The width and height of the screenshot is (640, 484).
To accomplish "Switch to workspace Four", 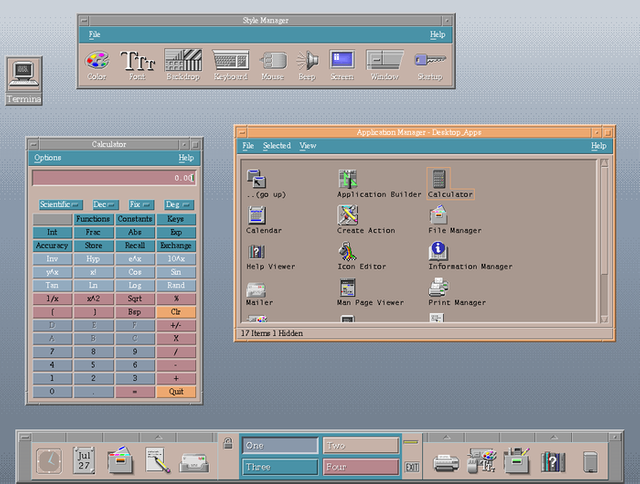I will click(x=361, y=467).
